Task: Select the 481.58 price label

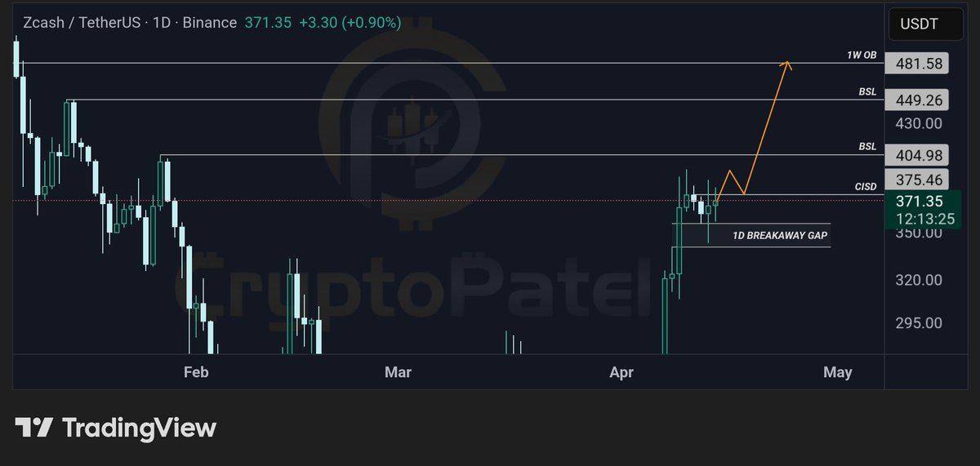Action: point(919,64)
